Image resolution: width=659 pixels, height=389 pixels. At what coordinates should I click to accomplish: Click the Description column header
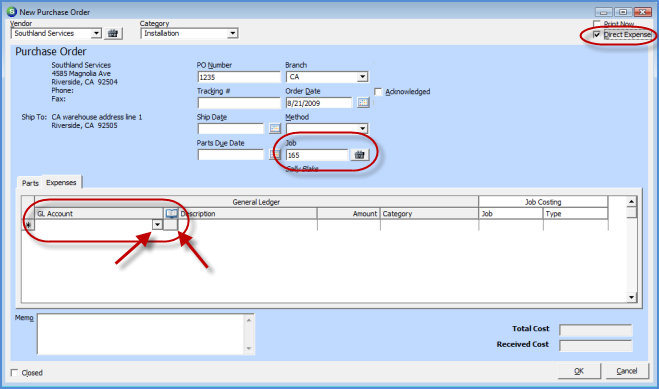click(248, 214)
